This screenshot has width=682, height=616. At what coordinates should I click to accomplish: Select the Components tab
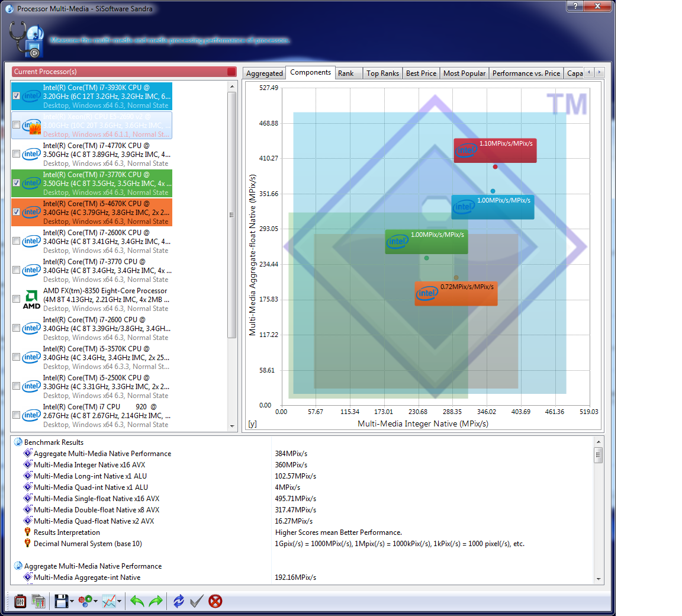[311, 72]
